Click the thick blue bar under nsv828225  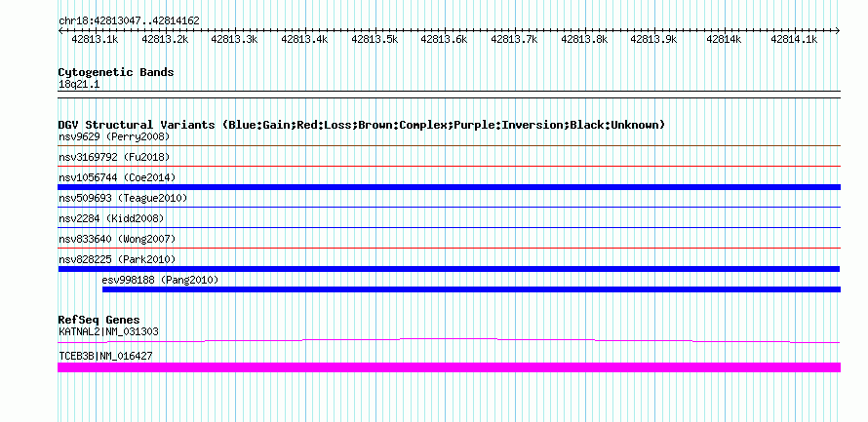point(450,269)
